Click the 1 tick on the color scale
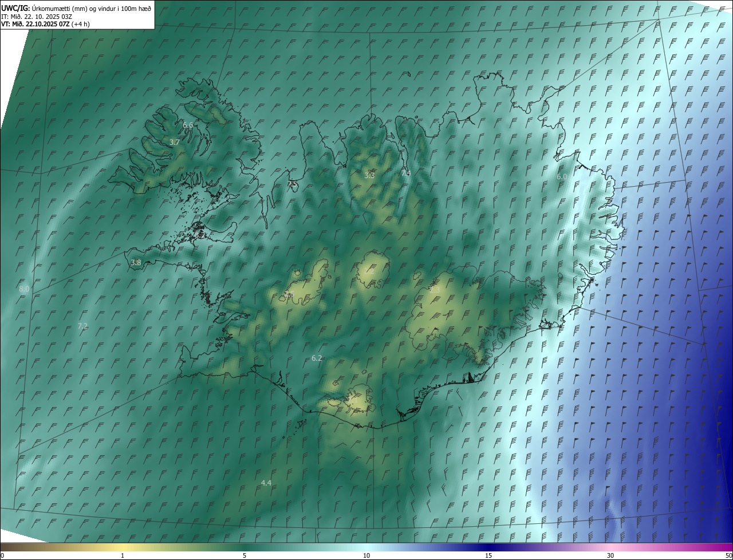Image resolution: width=733 pixels, height=560 pixels. tap(123, 555)
